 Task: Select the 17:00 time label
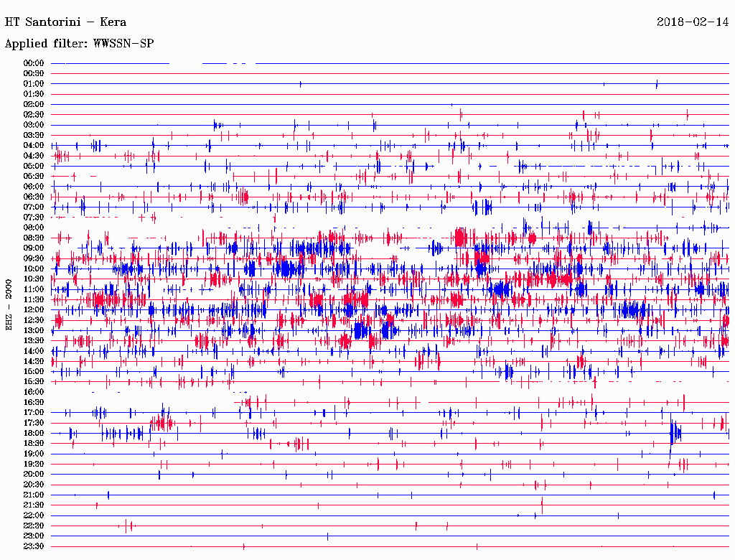tap(34, 413)
